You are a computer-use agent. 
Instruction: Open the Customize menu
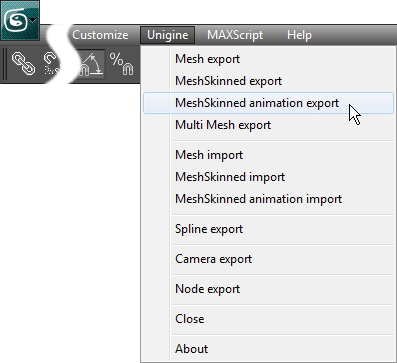(x=100, y=35)
